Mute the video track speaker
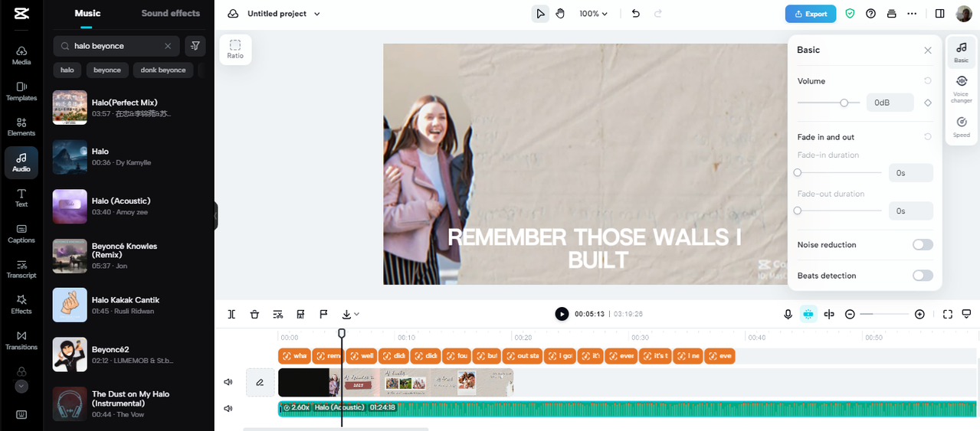The width and height of the screenshot is (980, 431). (228, 382)
